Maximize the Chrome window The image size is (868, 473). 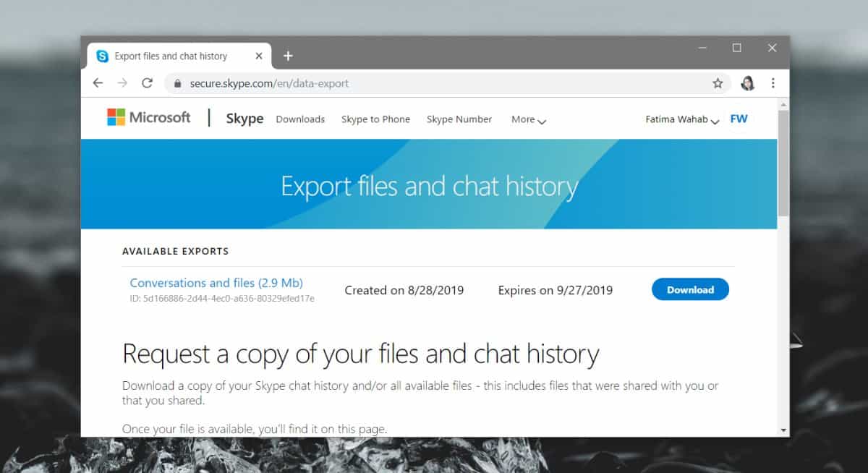coord(736,48)
